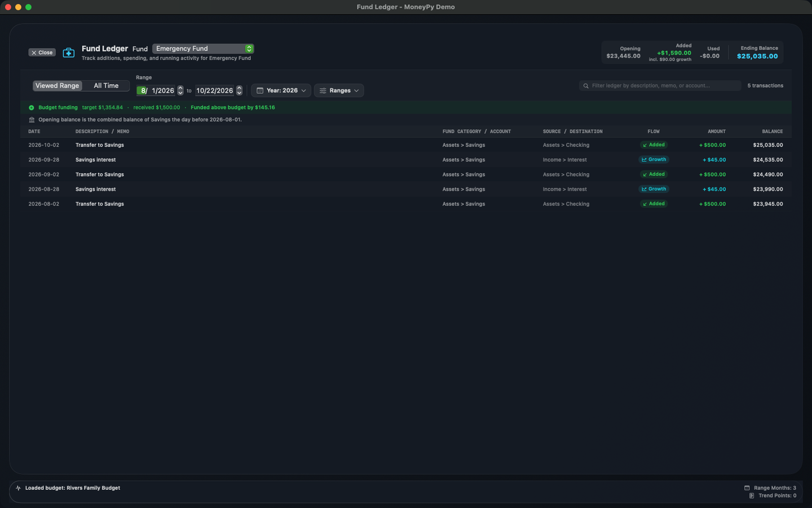Click the SOURCE / DESTINATION column header
Screen dimensions: 812x508
572,132
